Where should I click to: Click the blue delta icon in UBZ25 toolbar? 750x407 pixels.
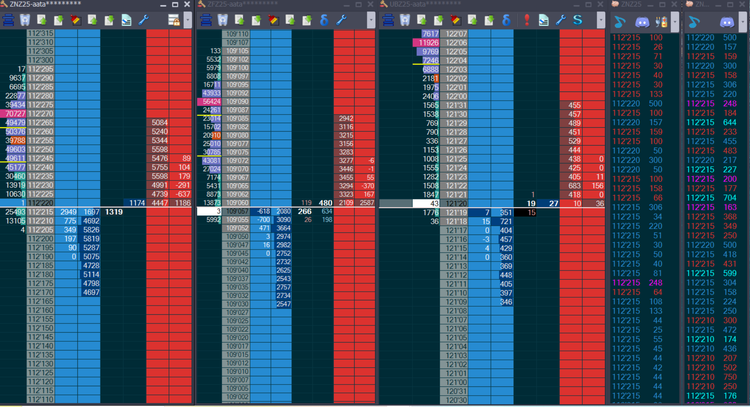pos(506,20)
